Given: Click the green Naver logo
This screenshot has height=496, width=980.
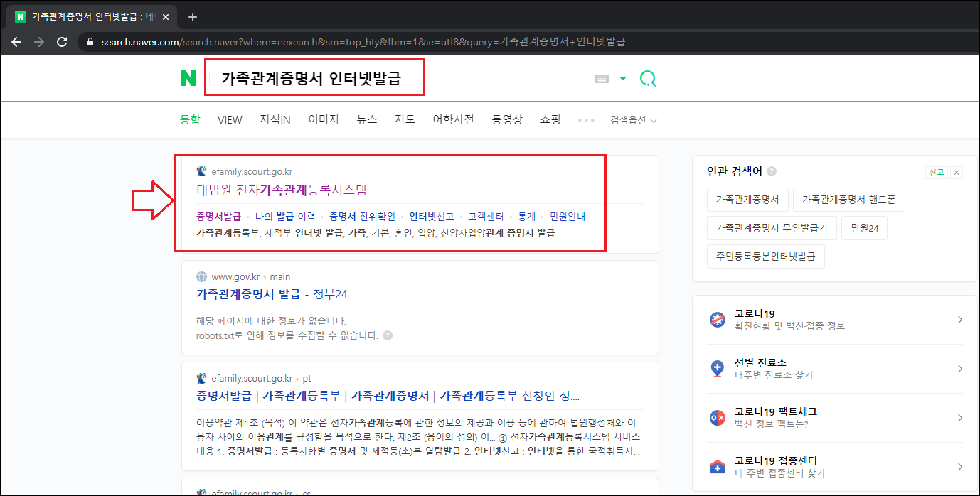Looking at the screenshot, I should [188, 78].
